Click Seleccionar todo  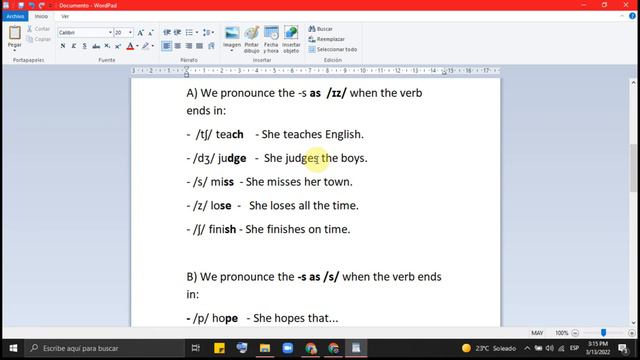333,49
